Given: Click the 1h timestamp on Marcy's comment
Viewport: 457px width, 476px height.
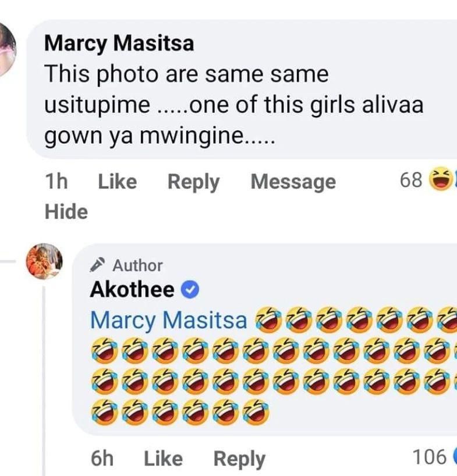Looking at the screenshot, I should (x=56, y=182).
